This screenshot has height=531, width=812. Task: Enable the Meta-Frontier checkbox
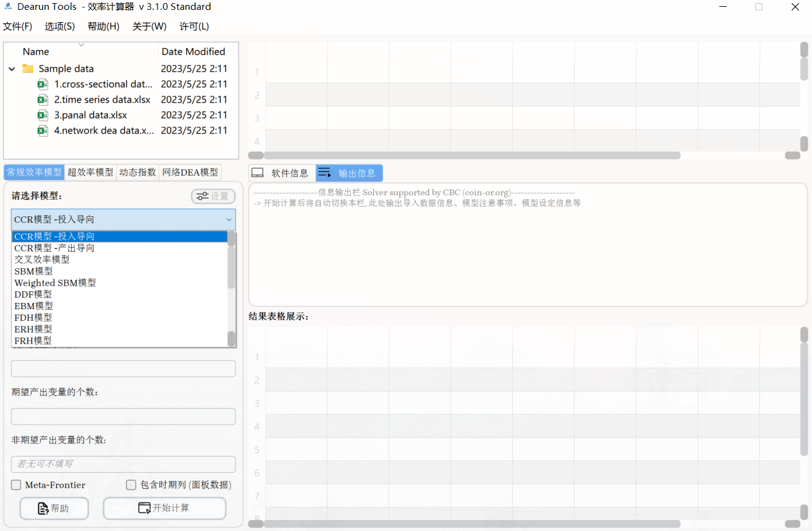16,485
